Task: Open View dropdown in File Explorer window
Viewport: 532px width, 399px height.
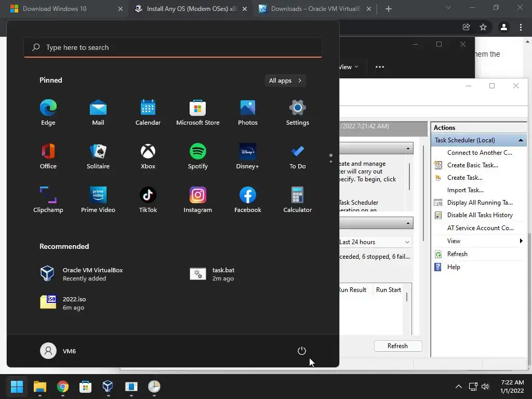Action: tap(349, 67)
